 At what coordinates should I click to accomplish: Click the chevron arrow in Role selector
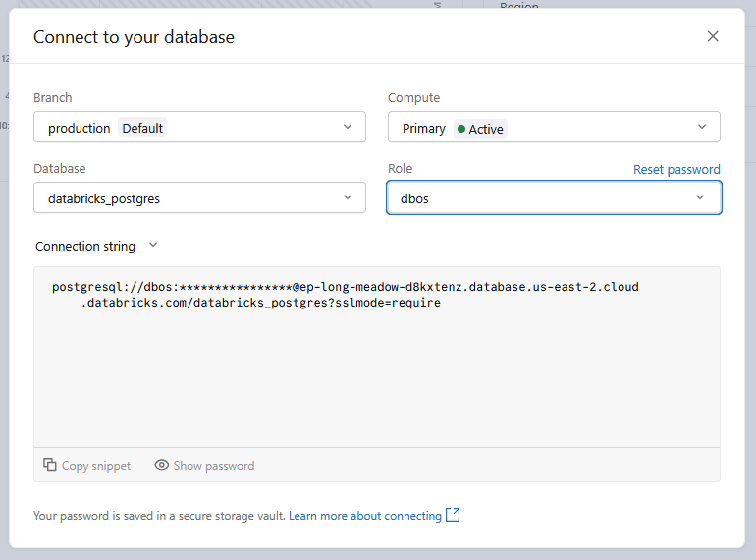pos(700,197)
